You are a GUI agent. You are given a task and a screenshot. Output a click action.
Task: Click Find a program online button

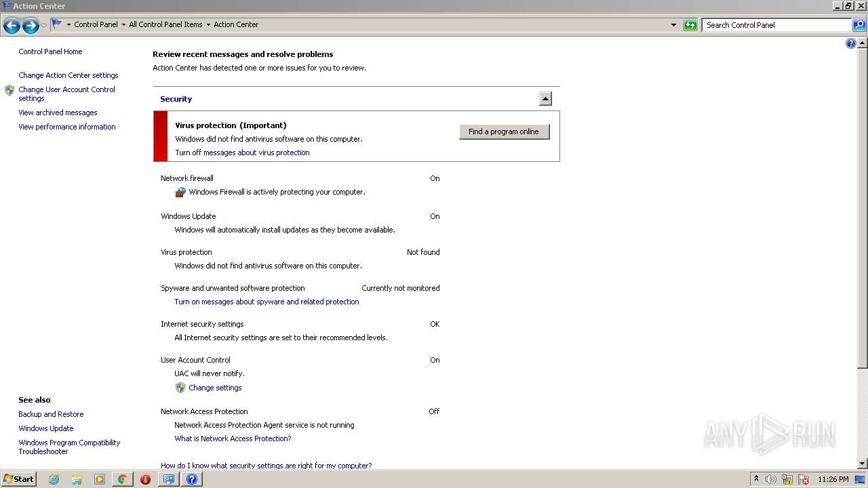click(x=504, y=131)
